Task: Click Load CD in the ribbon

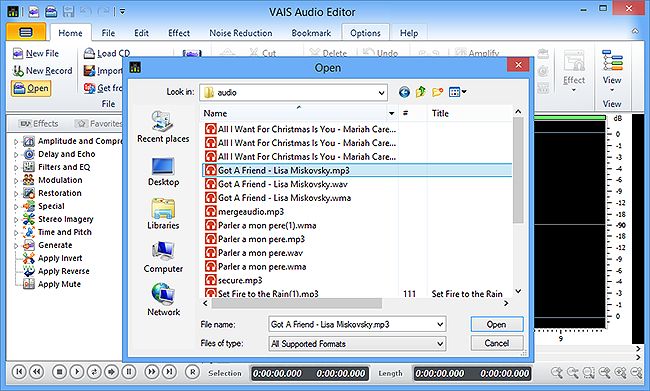Action: click(107, 53)
